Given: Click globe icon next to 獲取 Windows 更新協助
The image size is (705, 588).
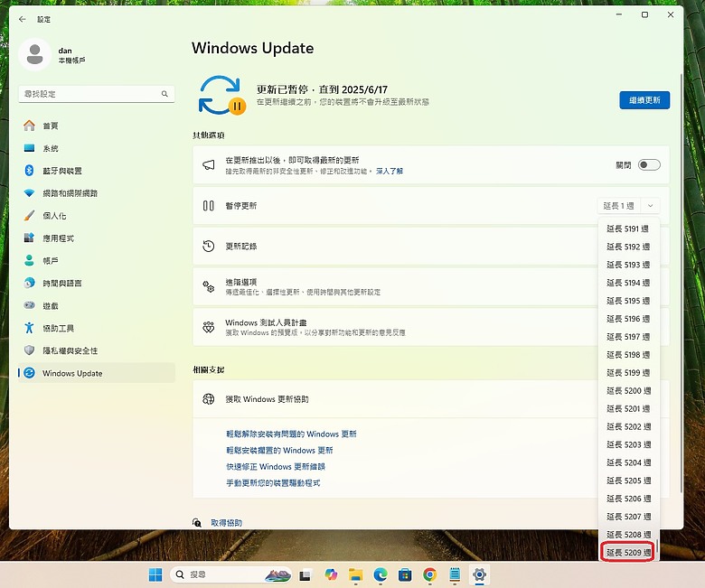Looking at the screenshot, I should 208,399.
